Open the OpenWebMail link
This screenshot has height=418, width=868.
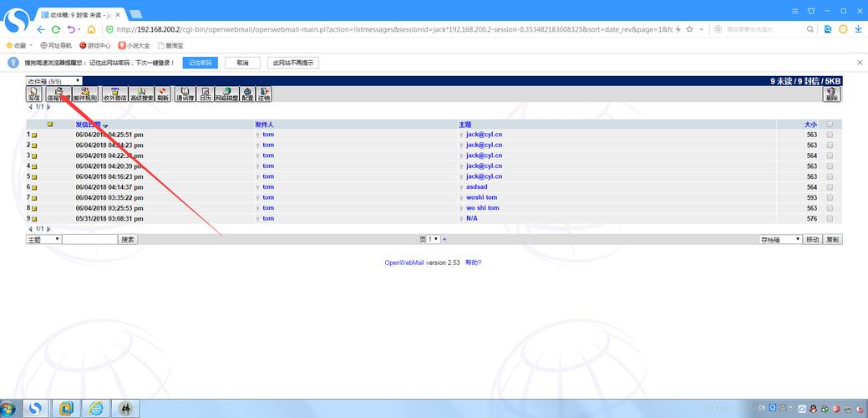(x=404, y=263)
